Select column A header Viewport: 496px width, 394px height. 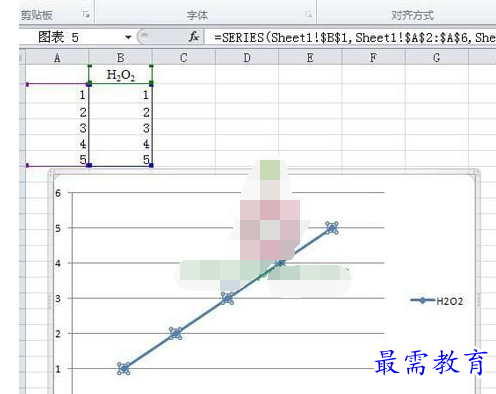click(x=57, y=58)
